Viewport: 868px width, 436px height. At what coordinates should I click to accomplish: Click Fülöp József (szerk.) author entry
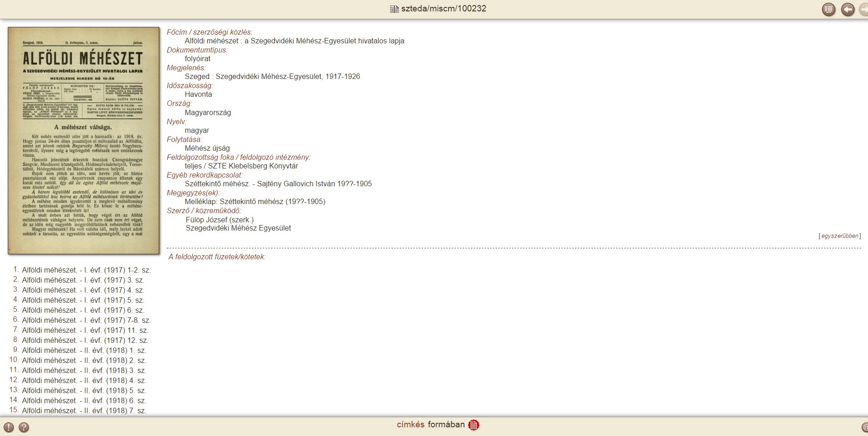click(x=220, y=220)
